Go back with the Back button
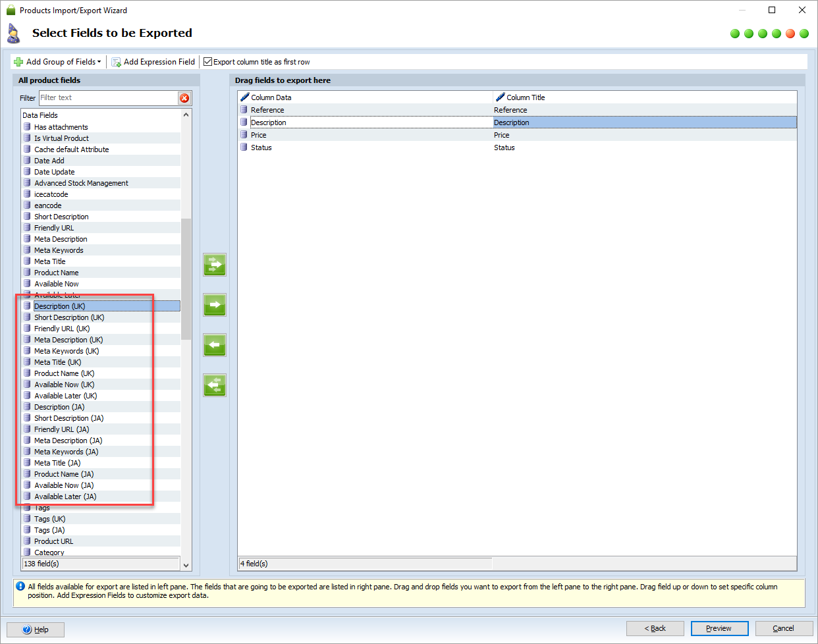The width and height of the screenshot is (818, 644). (655, 628)
